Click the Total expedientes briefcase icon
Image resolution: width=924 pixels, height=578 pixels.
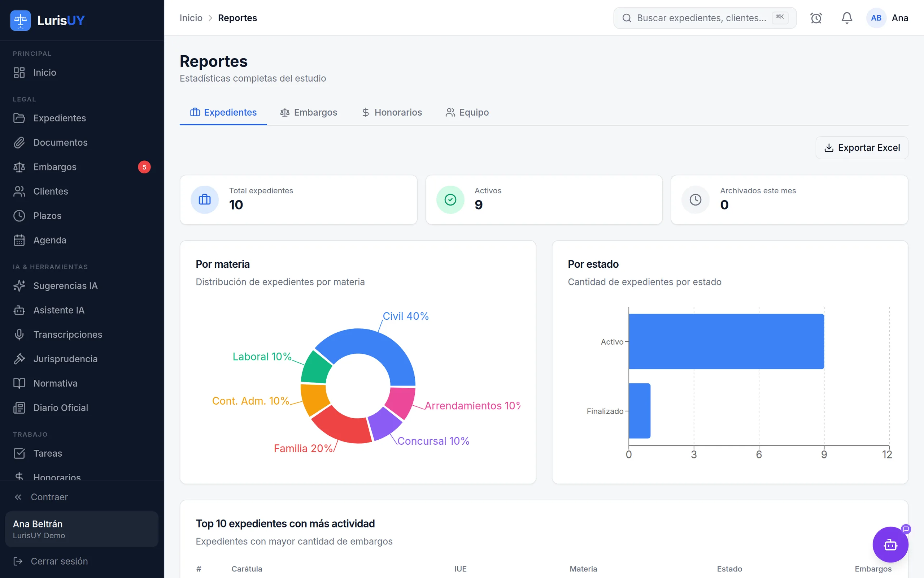205,199
